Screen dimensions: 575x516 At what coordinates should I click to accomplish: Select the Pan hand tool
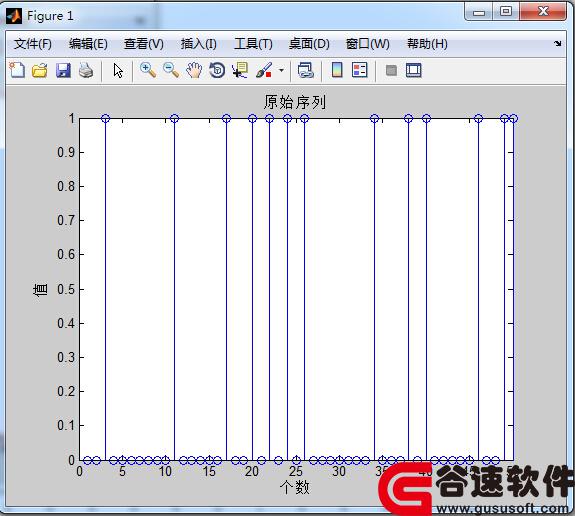coord(194,70)
